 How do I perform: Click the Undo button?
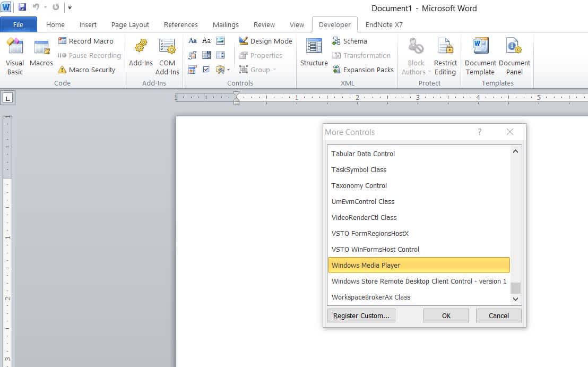36,7
